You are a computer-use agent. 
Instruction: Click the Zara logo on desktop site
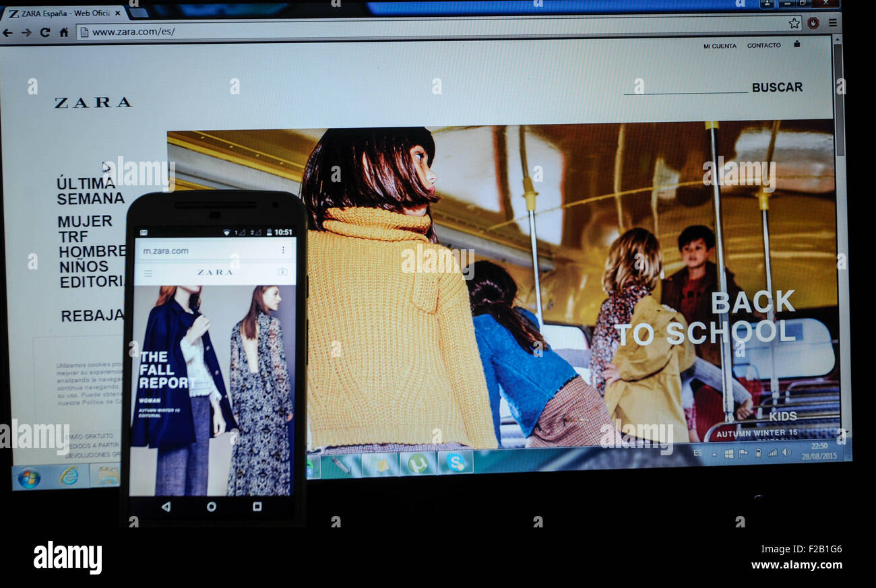[x=93, y=102]
